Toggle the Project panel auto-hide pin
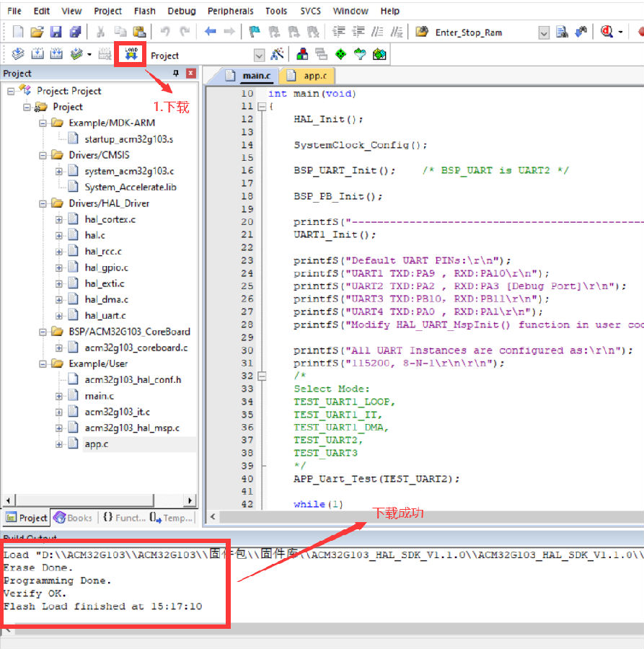Image resolution: width=644 pixels, height=649 pixels. pyautogui.click(x=176, y=74)
